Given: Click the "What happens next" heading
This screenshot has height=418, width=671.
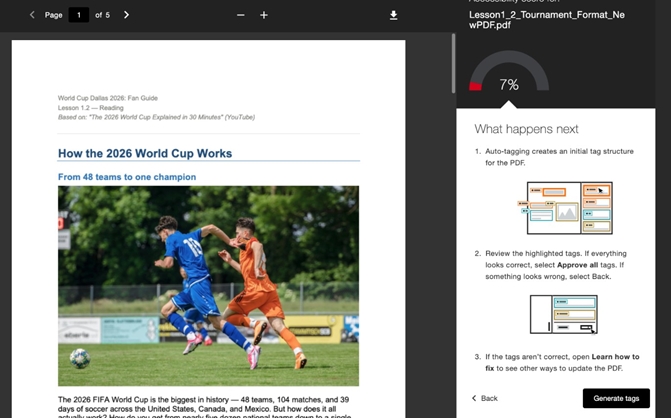Looking at the screenshot, I should (526, 129).
